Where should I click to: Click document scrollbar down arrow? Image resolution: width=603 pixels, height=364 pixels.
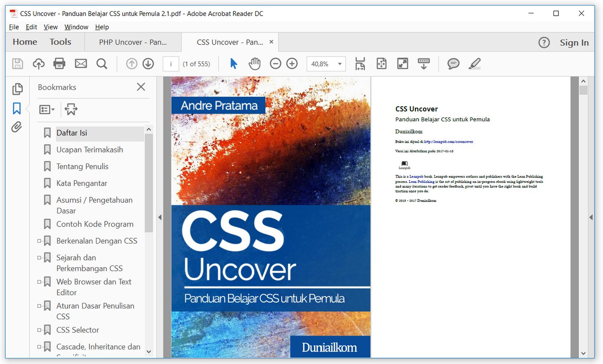coord(583,354)
